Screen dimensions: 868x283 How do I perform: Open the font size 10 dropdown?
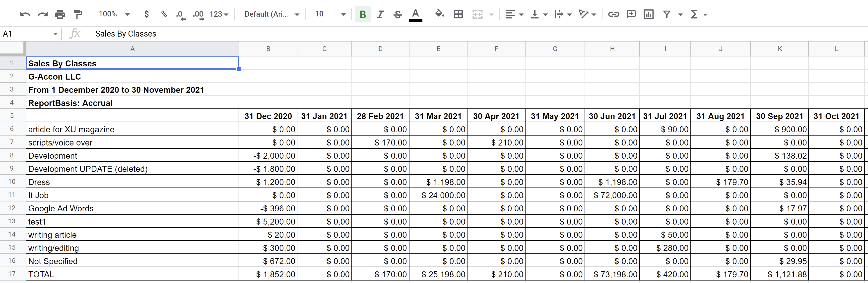click(330, 14)
